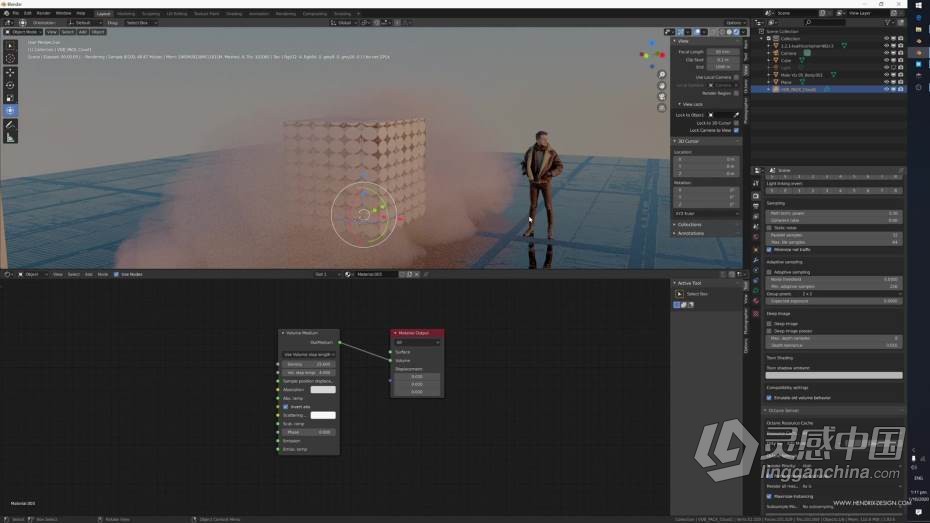Click the navigation axis gizmo
Screen dimensions: 930x523
(652, 53)
